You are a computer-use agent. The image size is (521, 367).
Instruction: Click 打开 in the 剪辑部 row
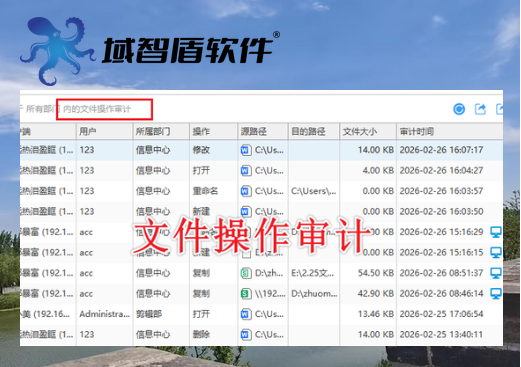pos(201,314)
